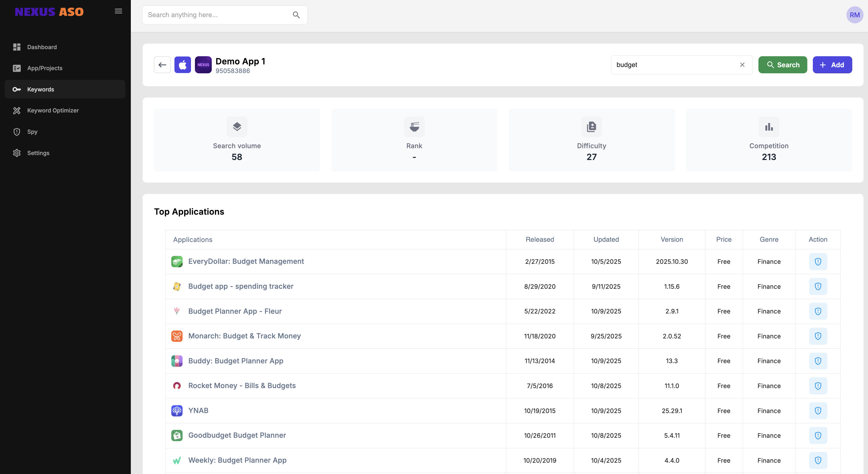Go back using the arrow button
The height and width of the screenshot is (474, 868).
(x=162, y=65)
